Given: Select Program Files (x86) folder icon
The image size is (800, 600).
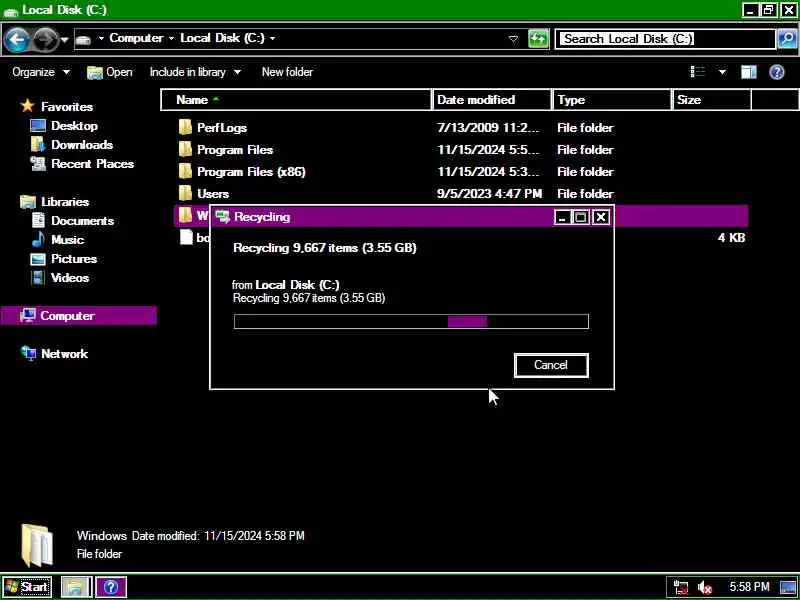Looking at the screenshot, I should pyautogui.click(x=186, y=171).
